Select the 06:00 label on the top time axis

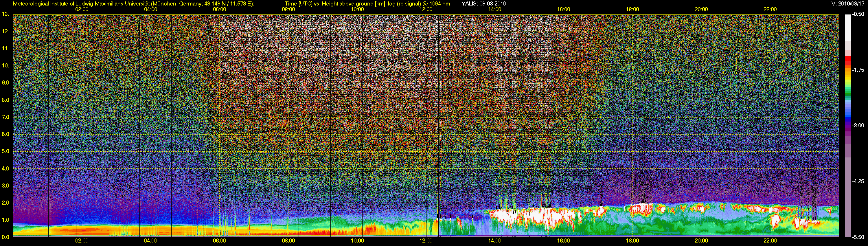(219, 10)
